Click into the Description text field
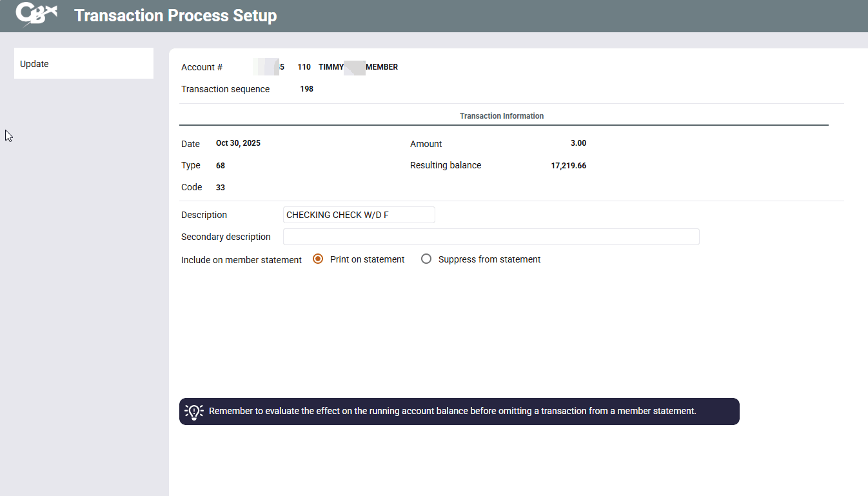 click(359, 215)
